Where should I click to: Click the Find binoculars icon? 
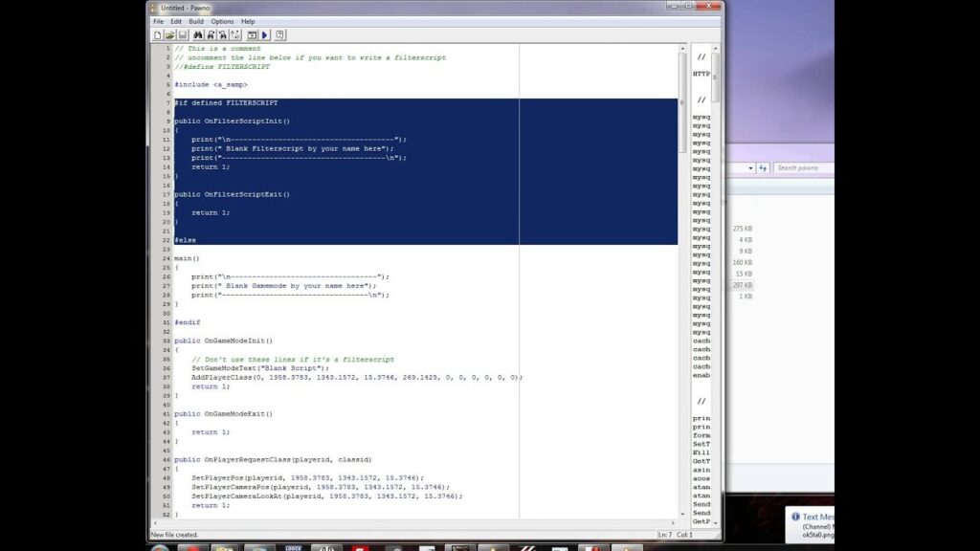[197, 35]
